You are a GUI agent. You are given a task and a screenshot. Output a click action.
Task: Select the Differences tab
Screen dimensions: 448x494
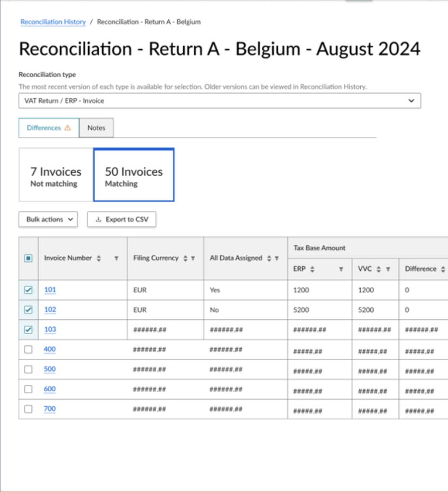point(48,128)
